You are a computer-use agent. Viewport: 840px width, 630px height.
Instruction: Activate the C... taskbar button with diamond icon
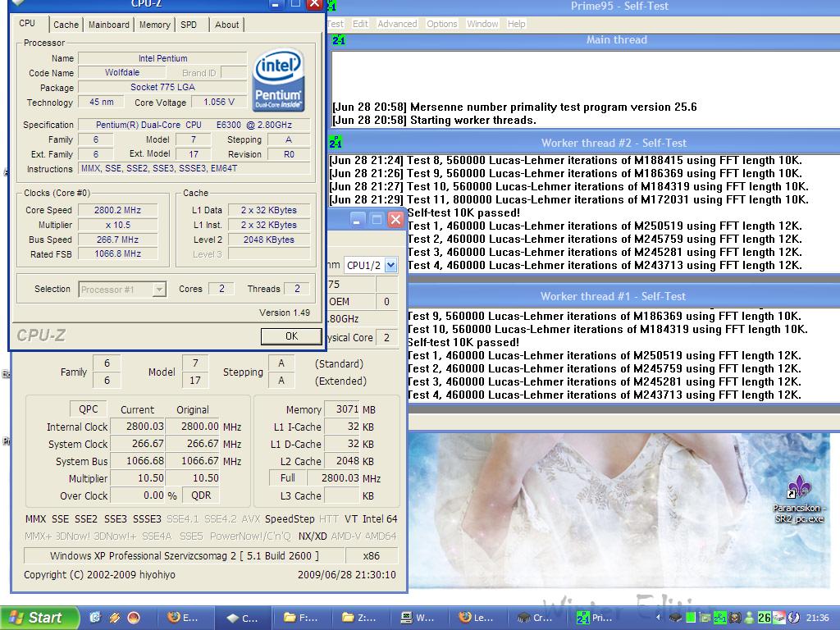tap(243, 618)
